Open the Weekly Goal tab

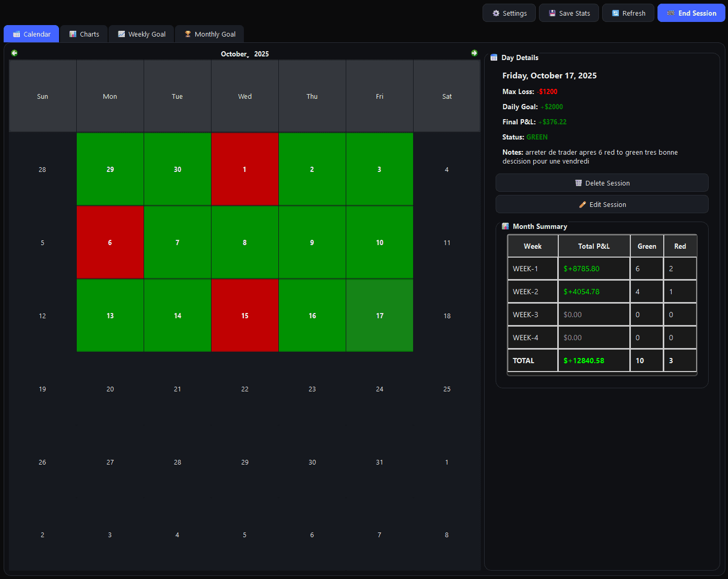[x=142, y=34]
